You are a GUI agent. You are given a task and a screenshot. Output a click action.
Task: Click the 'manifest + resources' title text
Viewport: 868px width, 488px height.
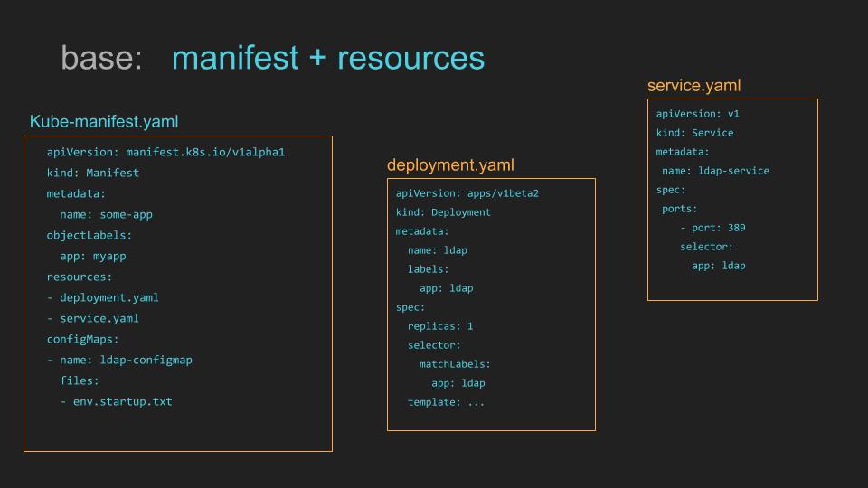click(327, 58)
